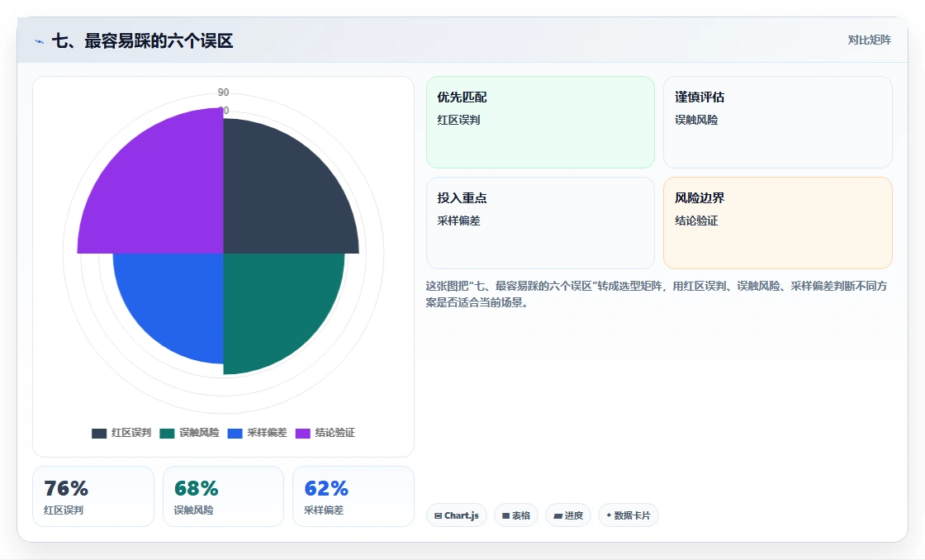925x560 pixels.
Task: Click the 62% 采样偏差 stat card
Action: (353, 496)
